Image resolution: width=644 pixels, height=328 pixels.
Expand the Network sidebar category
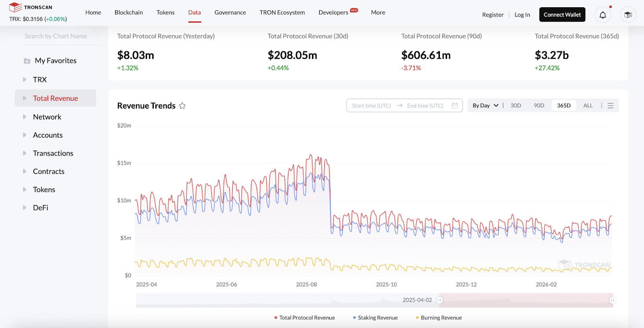point(47,117)
